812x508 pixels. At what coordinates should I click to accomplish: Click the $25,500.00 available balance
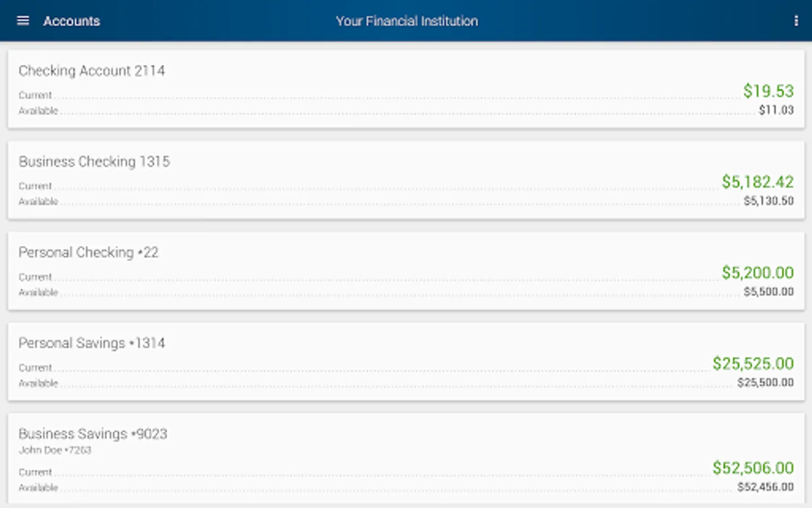(x=765, y=383)
